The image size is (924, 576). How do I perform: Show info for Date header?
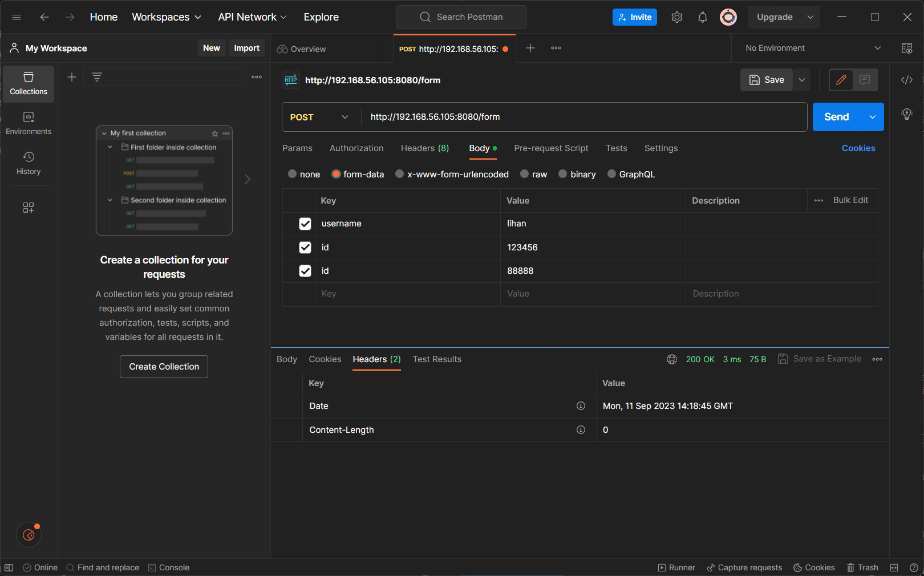[581, 406]
